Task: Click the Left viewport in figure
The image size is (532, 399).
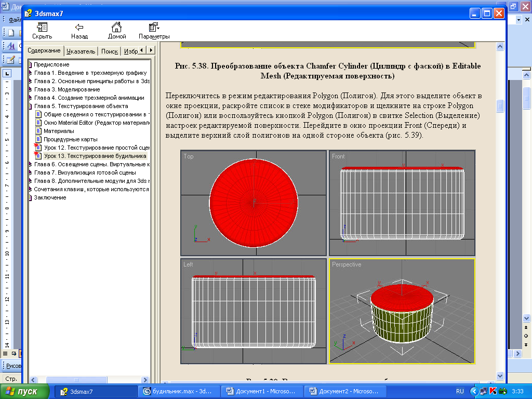Action: tap(254, 311)
